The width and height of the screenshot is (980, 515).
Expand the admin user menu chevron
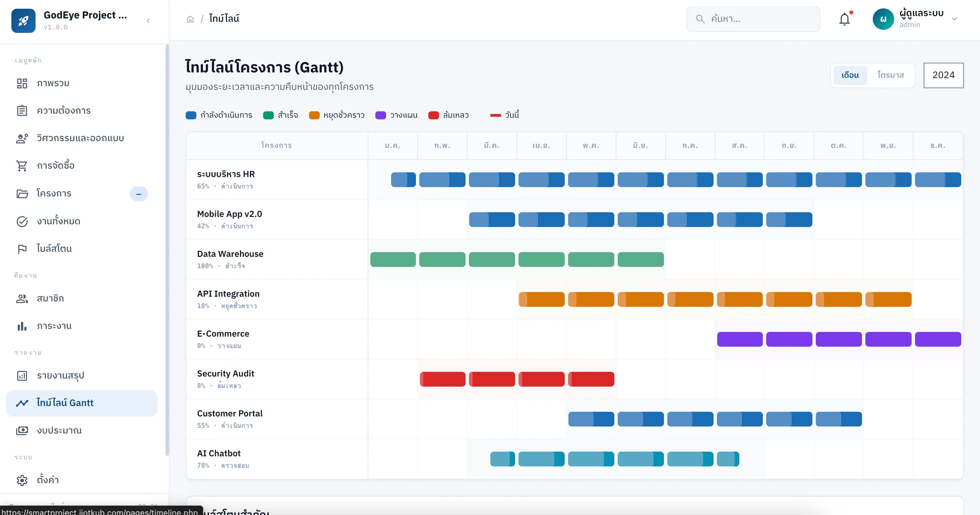pyautogui.click(x=954, y=19)
